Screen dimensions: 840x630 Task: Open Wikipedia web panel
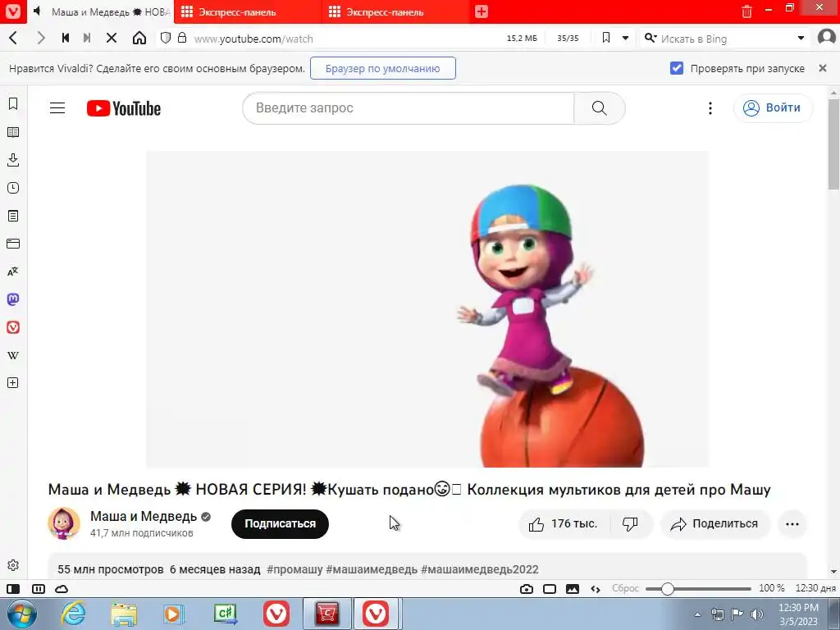[x=13, y=355]
